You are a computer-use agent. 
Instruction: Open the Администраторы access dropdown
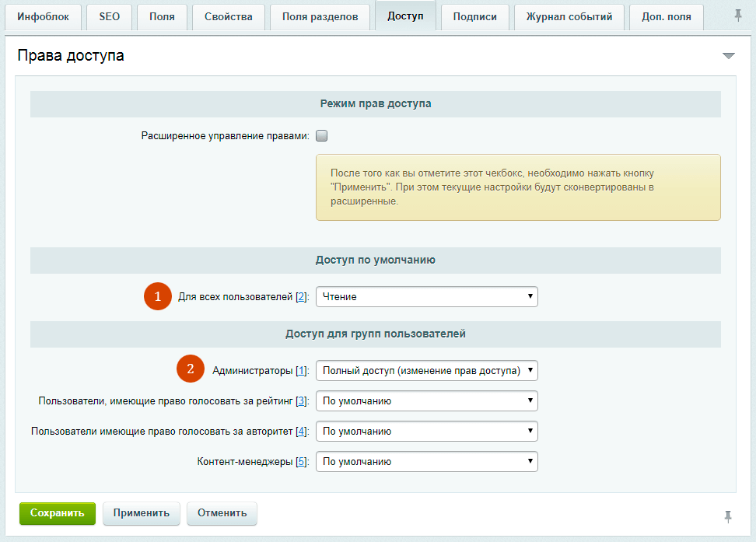[426, 370]
